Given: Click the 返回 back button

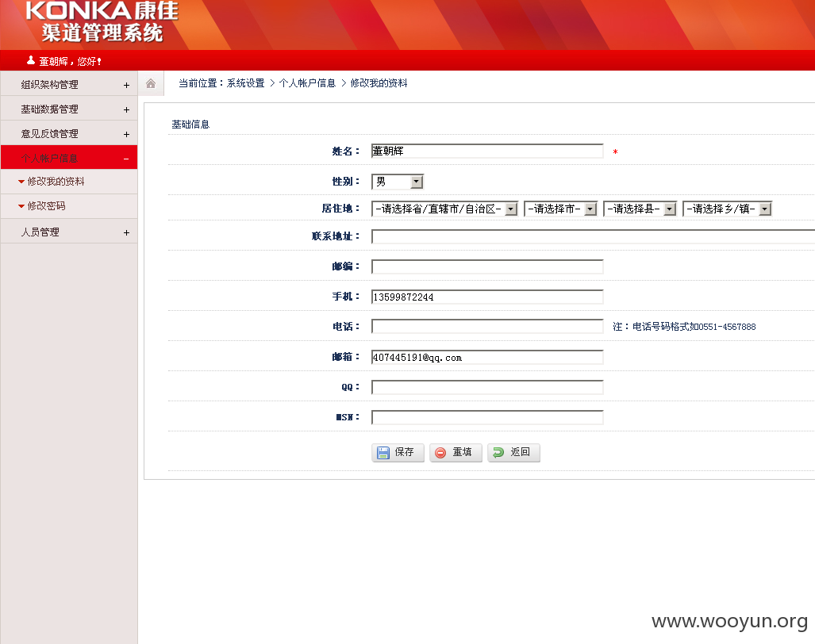Looking at the screenshot, I should (x=513, y=452).
